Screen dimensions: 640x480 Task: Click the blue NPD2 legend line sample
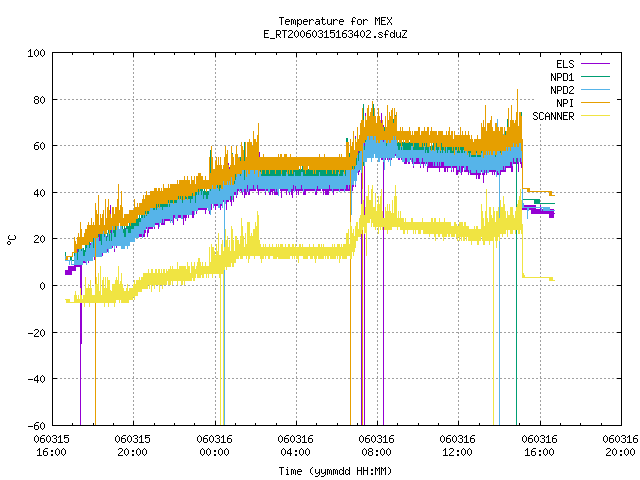click(x=596, y=90)
